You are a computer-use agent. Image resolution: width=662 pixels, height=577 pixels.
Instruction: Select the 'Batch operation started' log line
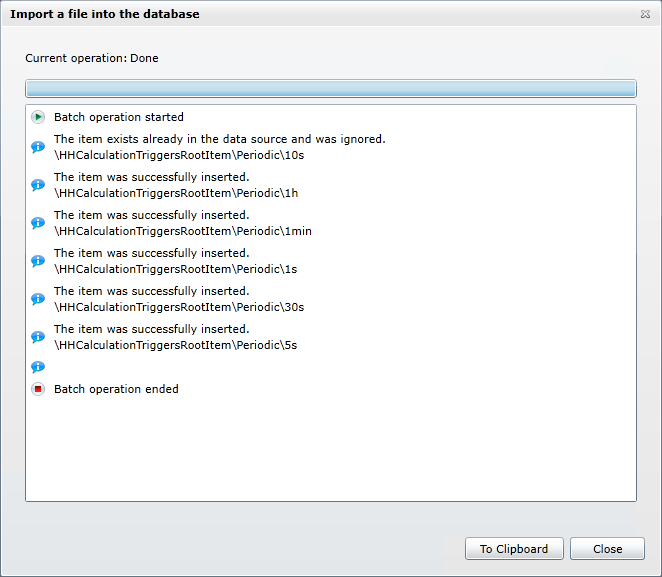118,117
